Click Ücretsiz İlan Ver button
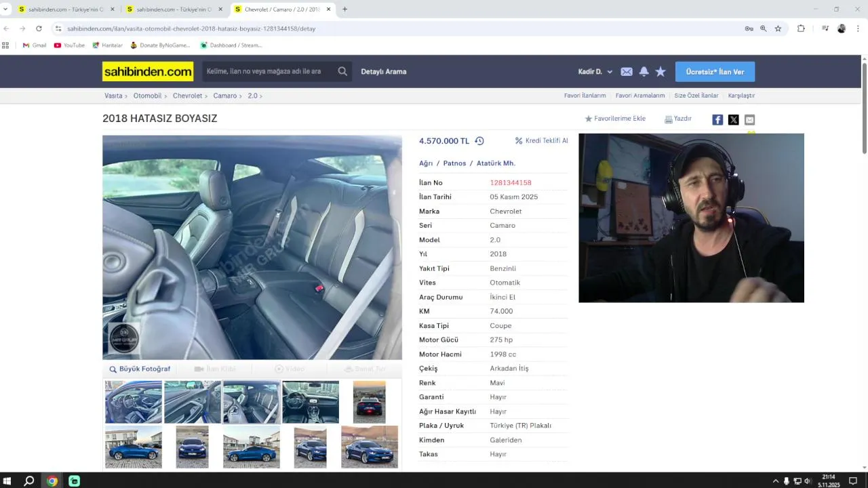The image size is (868, 488). [x=715, y=72]
